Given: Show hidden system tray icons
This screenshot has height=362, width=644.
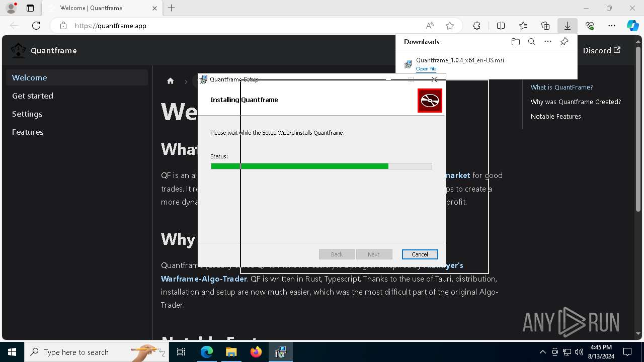Looking at the screenshot, I should tap(542, 352).
